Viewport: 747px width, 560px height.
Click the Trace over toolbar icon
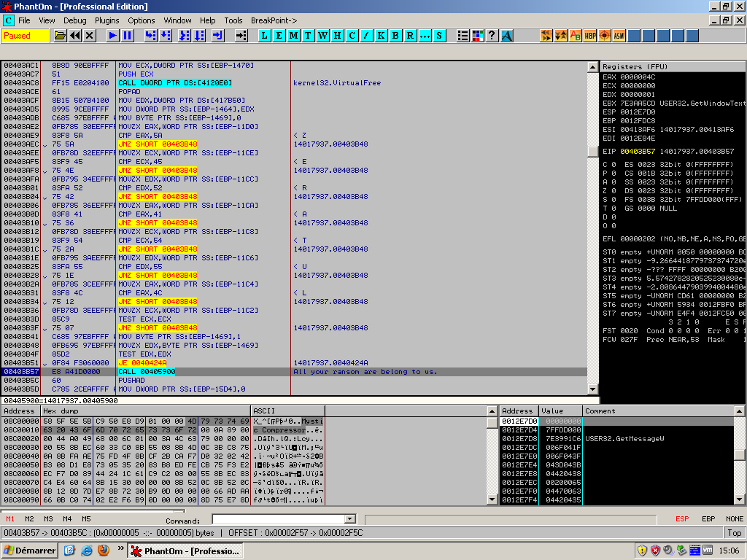click(x=199, y=36)
